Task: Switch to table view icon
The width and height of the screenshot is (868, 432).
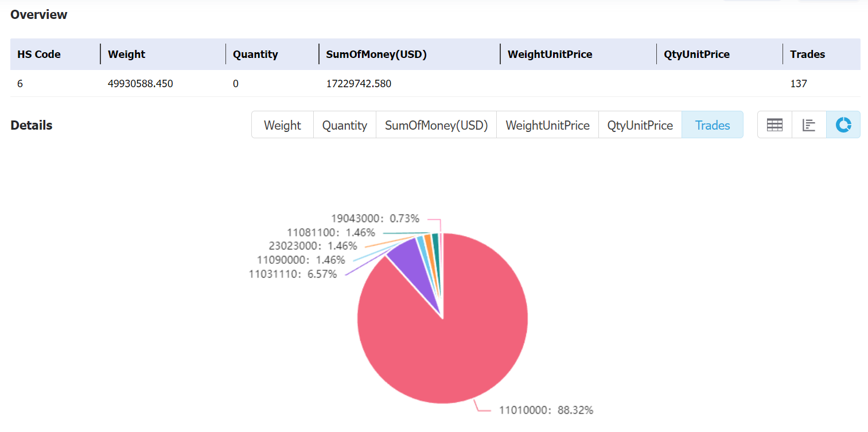Action: click(x=774, y=125)
